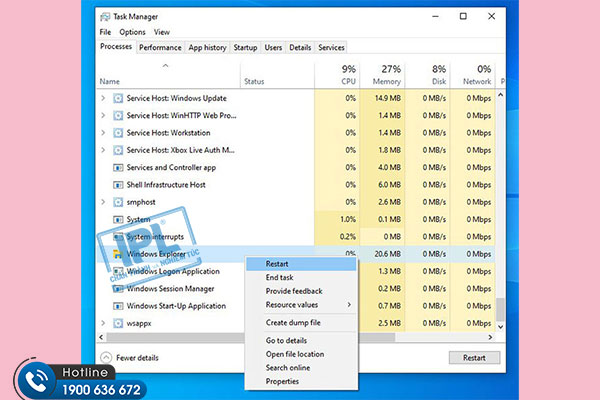Choose Search online in the context menu

pyautogui.click(x=301, y=367)
